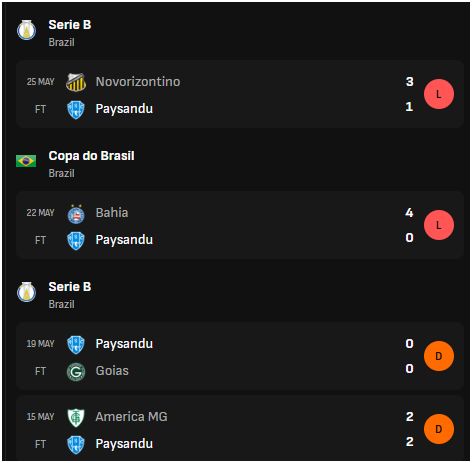Select the Bahia team name

coord(112,213)
